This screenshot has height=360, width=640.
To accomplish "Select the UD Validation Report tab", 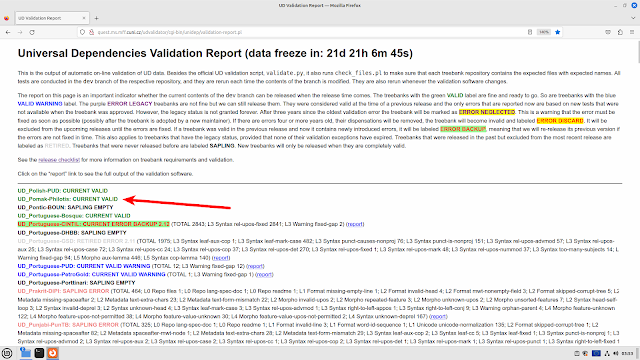I will tap(52, 18).
